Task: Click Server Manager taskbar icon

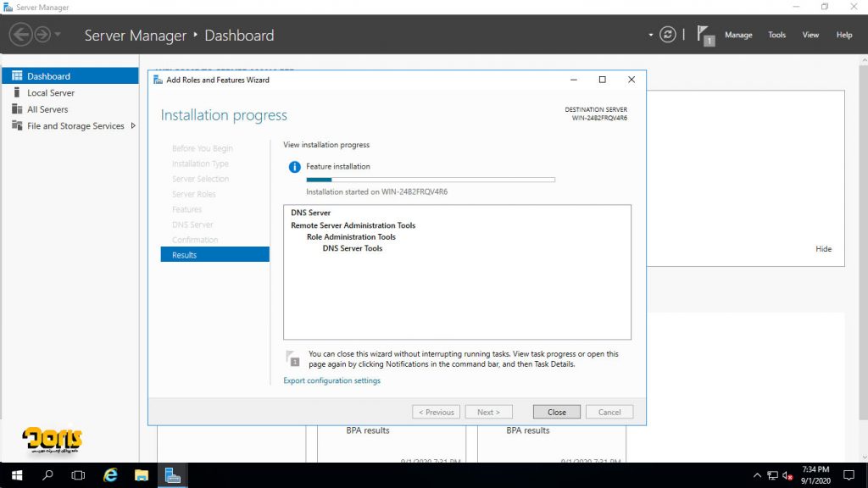Action: coord(173,475)
